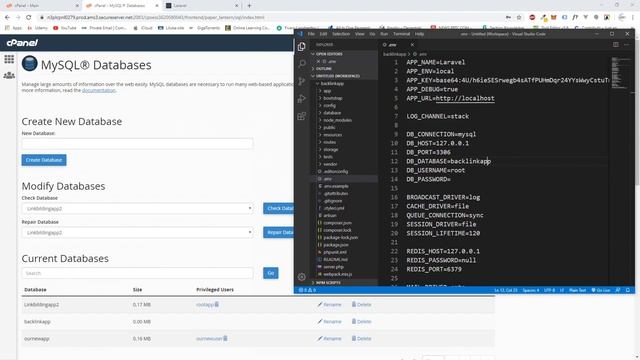Click the split editor icon in VS Code

point(616,44)
